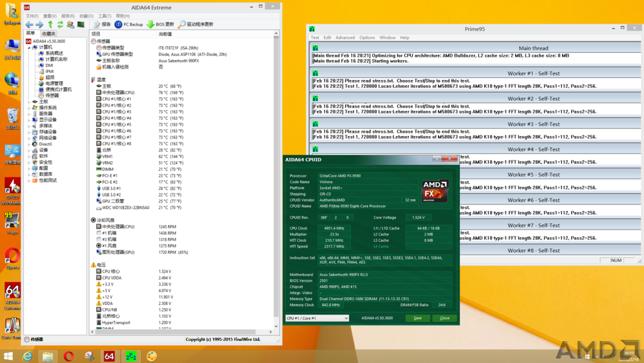The image size is (644, 363).
Task: Expand the 多媒体 tree node
Action: pos(29,126)
